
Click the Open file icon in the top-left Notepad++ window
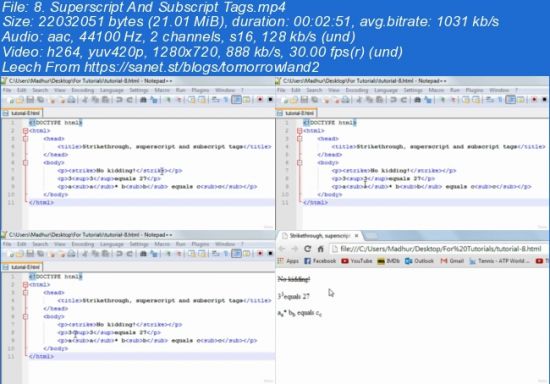click(x=20, y=100)
